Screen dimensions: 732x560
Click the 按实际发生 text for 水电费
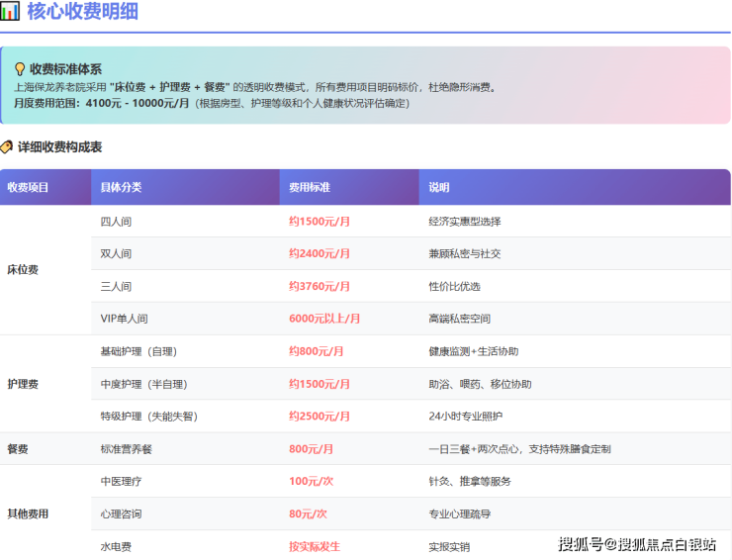[315, 546]
